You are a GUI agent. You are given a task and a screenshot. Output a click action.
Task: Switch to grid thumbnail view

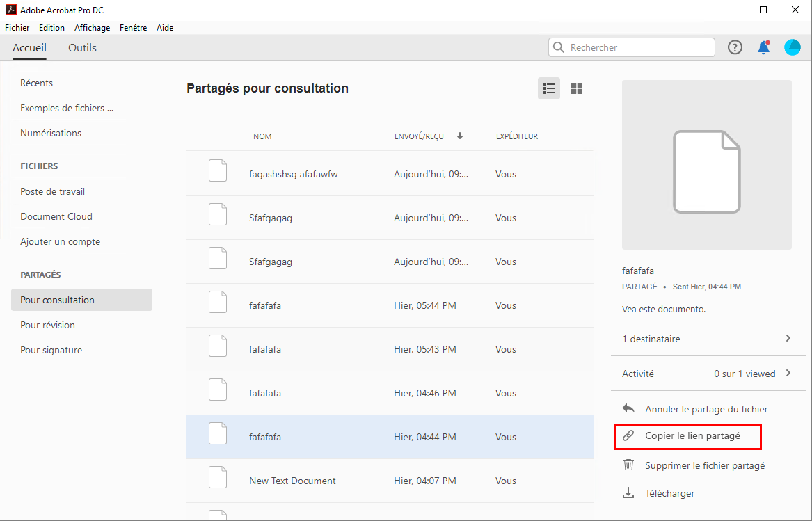coord(576,88)
